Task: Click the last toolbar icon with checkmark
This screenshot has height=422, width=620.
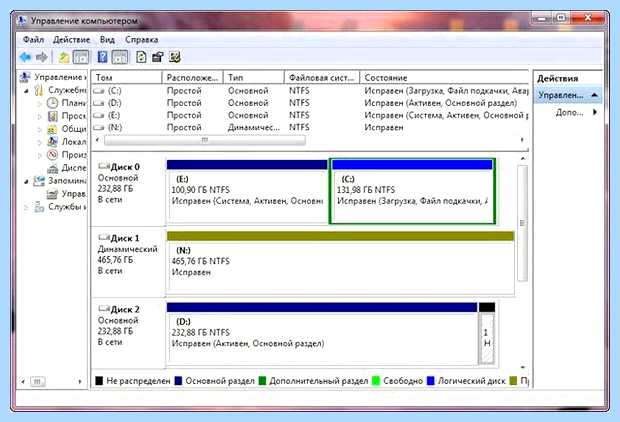Action: [175, 57]
